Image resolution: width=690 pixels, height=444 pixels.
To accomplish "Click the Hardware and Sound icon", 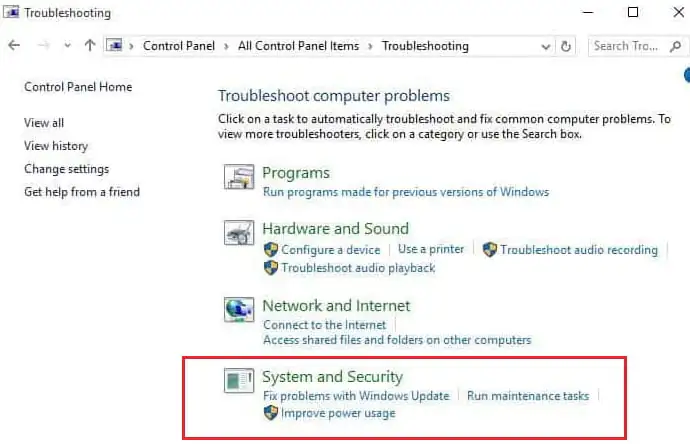I will click(x=238, y=234).
